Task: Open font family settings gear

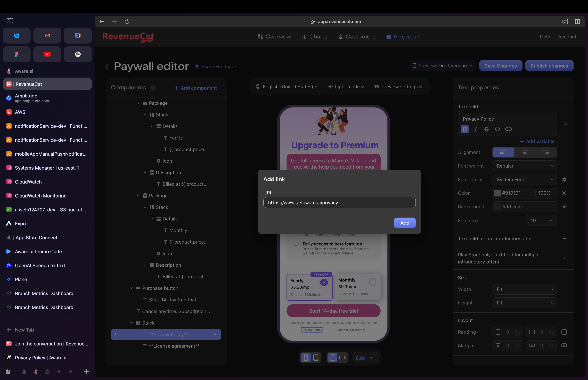Action: tap(564, 179)
